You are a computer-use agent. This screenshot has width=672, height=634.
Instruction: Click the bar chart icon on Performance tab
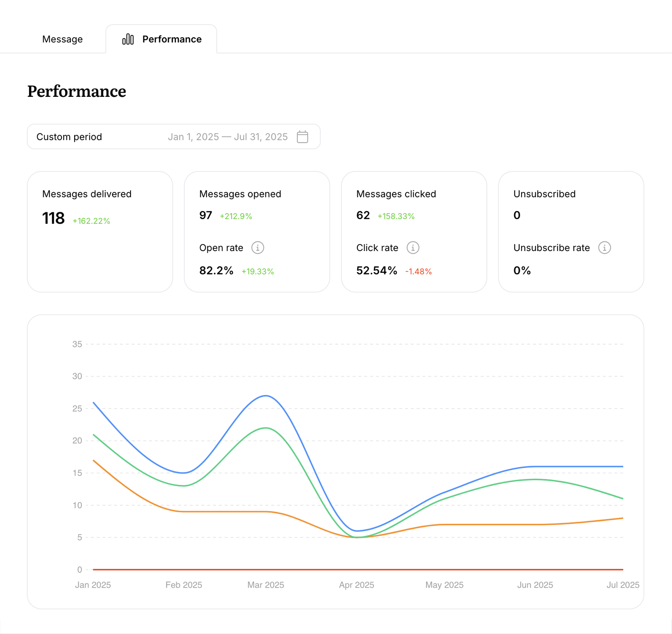pos(128,39)
